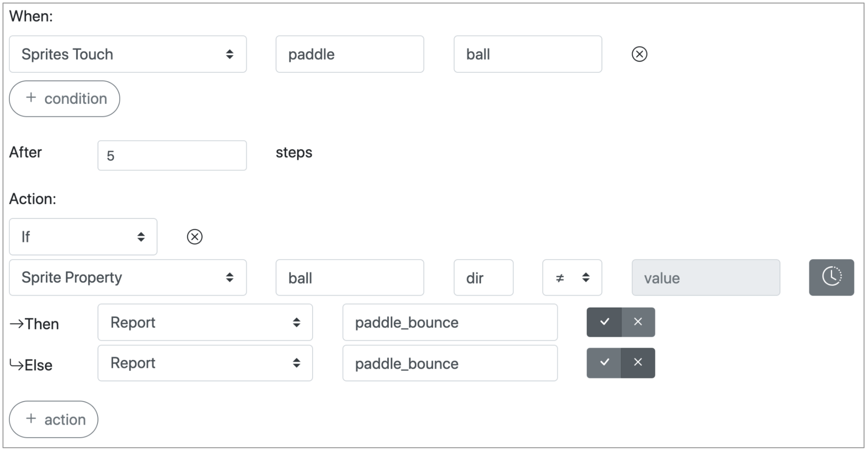Set Else report result to X

point(638,363)
